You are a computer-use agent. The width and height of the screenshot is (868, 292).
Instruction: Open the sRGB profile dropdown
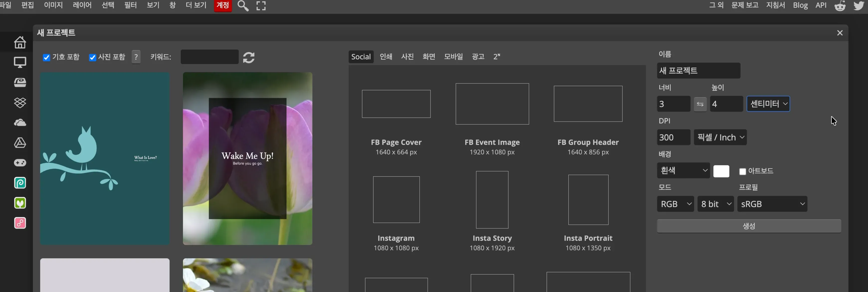[x=772, y=204]
